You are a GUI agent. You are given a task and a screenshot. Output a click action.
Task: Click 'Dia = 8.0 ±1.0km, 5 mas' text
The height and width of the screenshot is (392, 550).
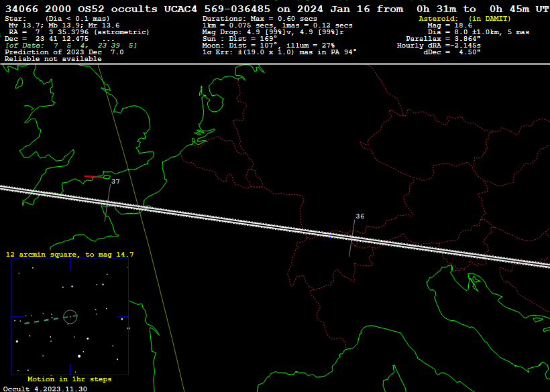pos(478,32)
